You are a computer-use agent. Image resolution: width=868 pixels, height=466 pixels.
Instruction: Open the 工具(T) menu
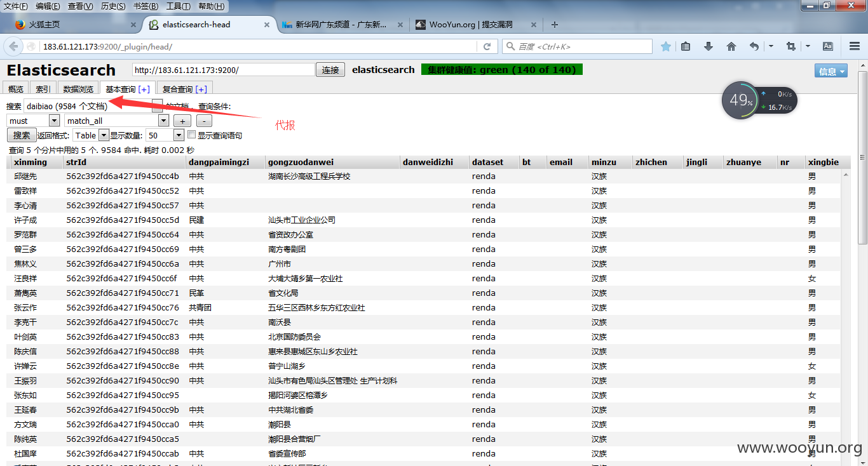pos(179,6)
